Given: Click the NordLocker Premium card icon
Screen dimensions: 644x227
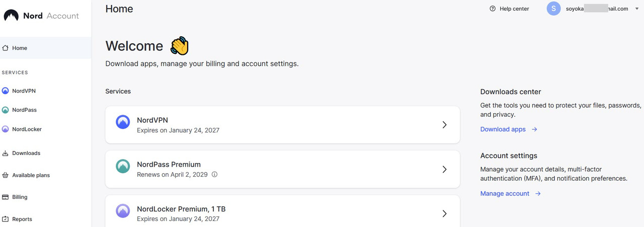Looking at the screenshot, I should [x=123, y=210].
